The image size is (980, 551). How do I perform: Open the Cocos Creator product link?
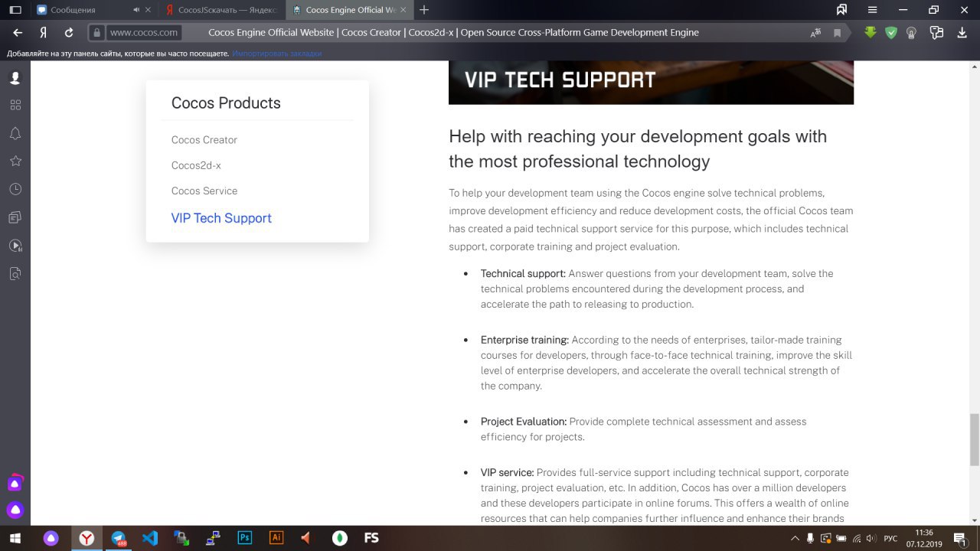point(204,140)
